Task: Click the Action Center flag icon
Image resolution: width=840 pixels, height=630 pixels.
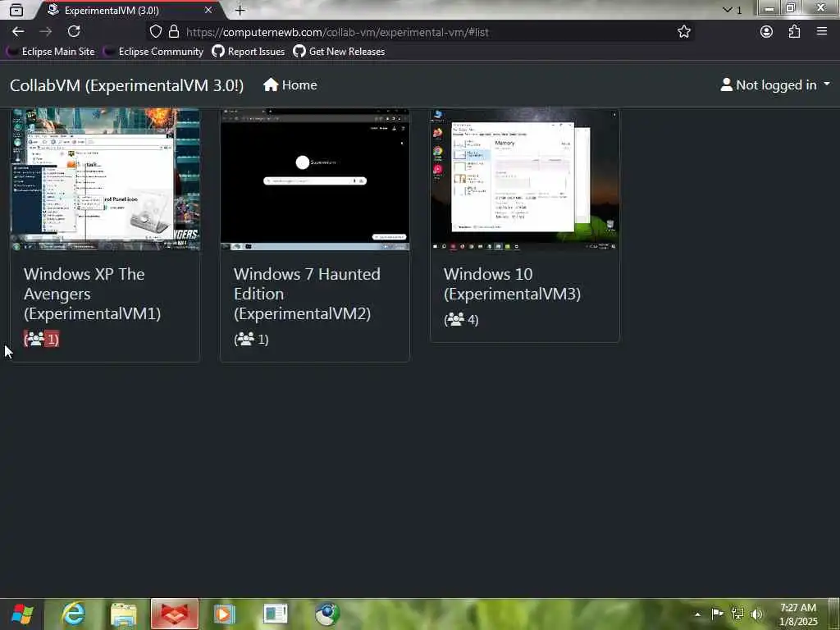Action: [717, 614]
